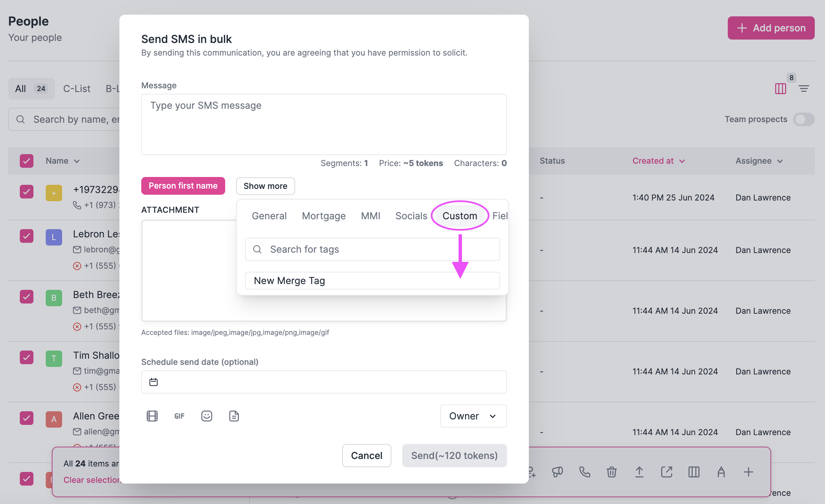Viewport: 825px width, 504px height.
Task: Open the GIF picker in the SMS composer
Action: [179, 416]
